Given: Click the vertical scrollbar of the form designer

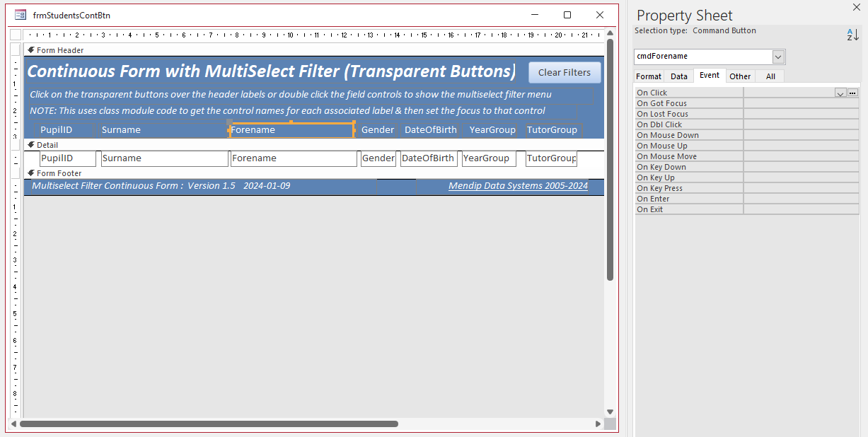Looking at the screenshot, I should [610, 159].
